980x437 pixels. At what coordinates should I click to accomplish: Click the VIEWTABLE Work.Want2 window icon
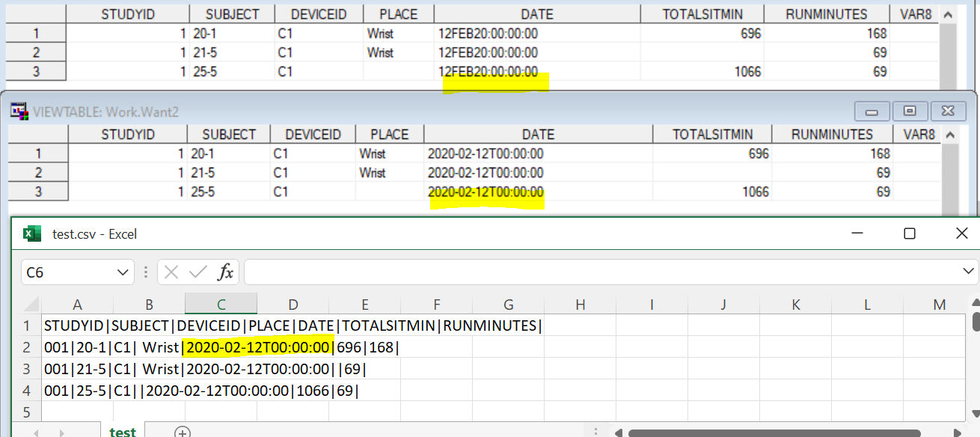coord(19,111)
